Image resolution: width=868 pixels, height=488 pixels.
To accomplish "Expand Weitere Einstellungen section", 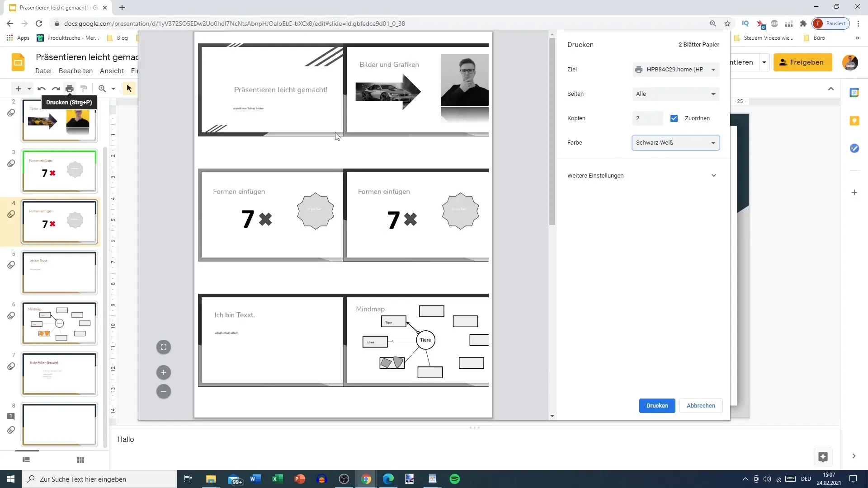I will click(x=642, y=175).
